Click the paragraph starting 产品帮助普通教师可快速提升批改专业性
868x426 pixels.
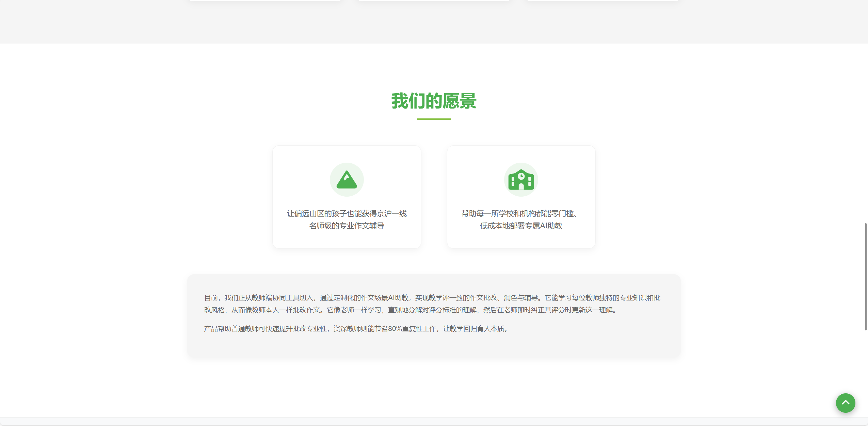pyautogui.click(x=357, y=329)
